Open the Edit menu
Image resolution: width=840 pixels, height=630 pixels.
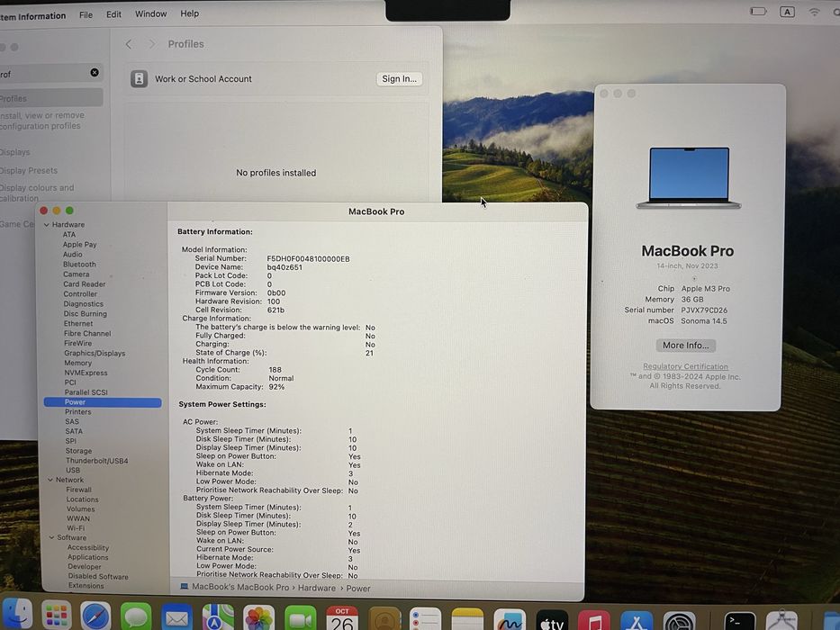[x=113, y=14]
